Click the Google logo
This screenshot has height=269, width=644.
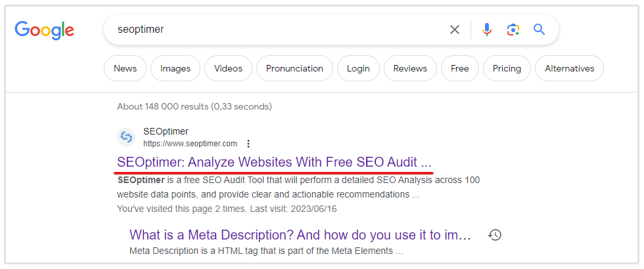coord(44,30)
